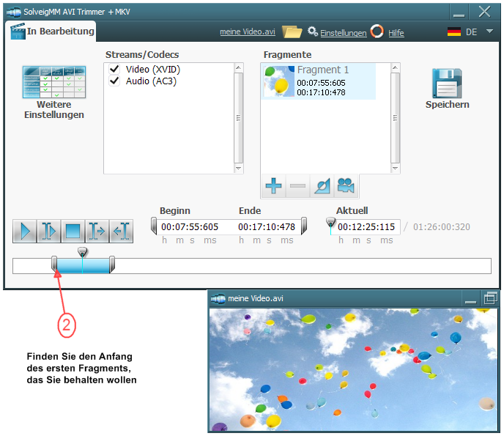Toggle the Audio (AC3) stream checkbox

[114, 81]
